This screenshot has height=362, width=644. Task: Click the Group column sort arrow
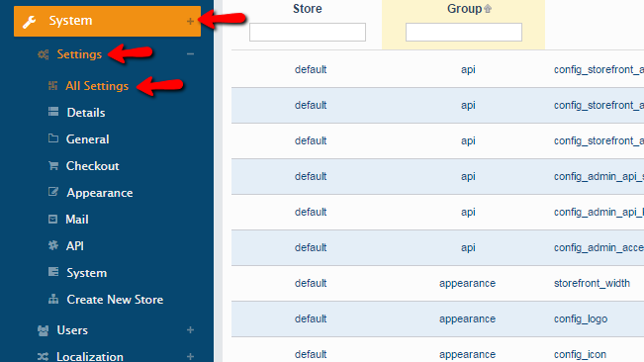pyautogui.click(x=488, y=9)
